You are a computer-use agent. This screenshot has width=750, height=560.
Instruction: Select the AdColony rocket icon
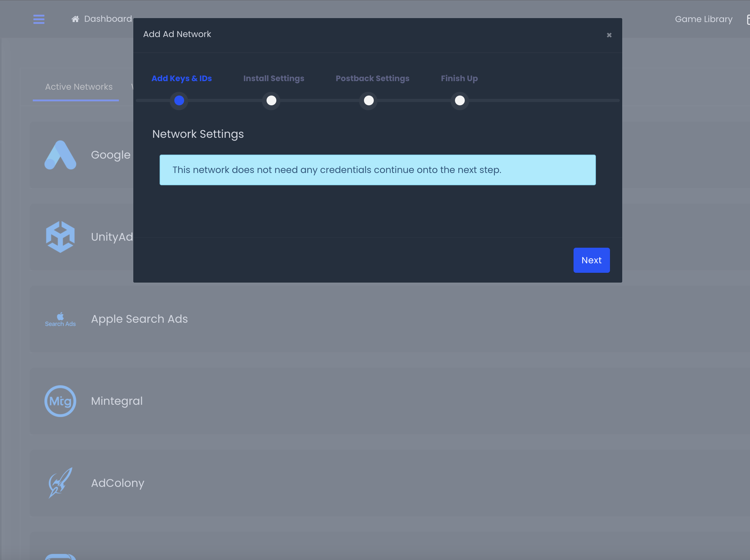[60, 483]
